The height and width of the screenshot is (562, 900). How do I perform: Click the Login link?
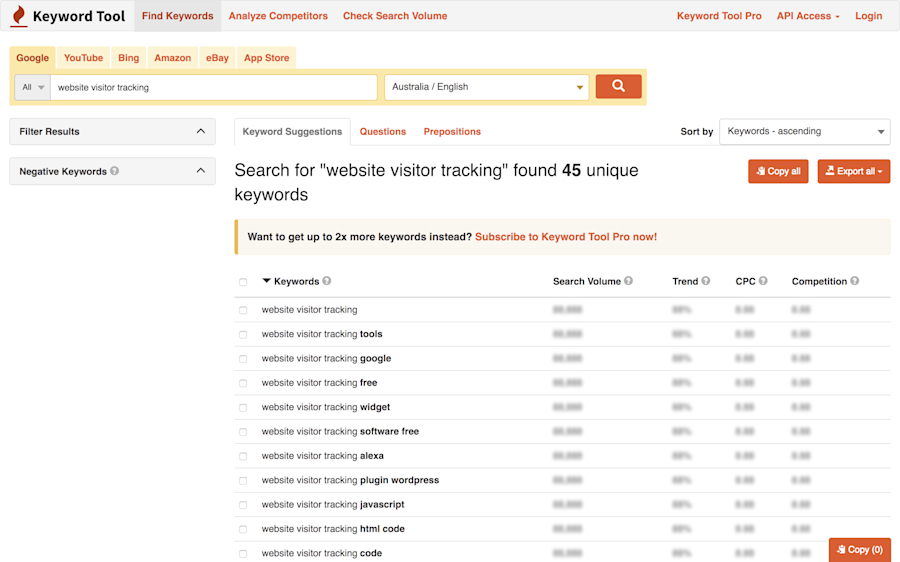pos(868,16)
